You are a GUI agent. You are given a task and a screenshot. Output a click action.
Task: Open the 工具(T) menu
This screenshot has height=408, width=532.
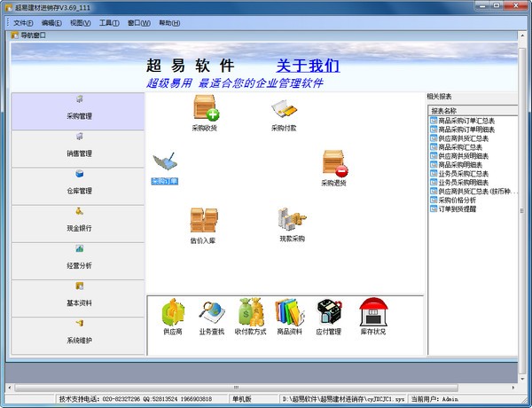(109, 23)
